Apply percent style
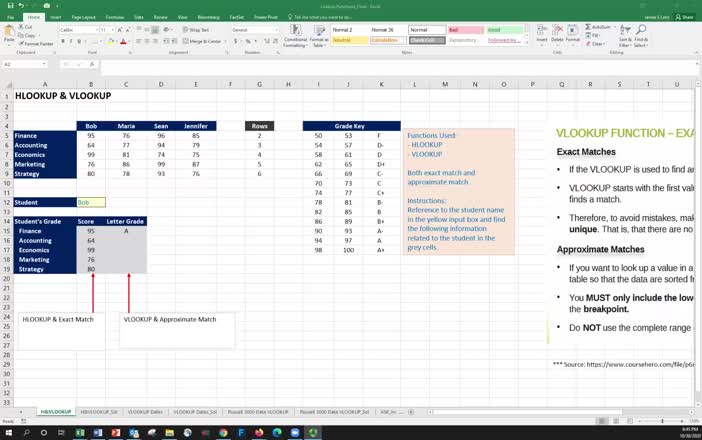Viewport: 702px width, 440px height. click(x=248, y=41)
